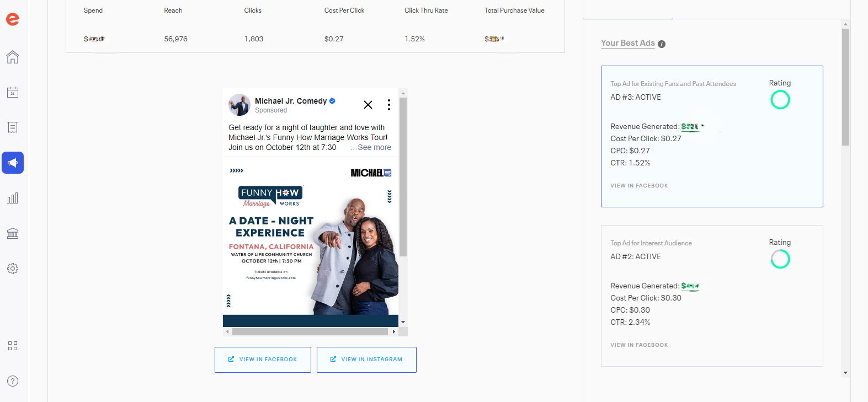
Task: Click the AD #2: ACTIVE label
Action: (x=636, y=256)
